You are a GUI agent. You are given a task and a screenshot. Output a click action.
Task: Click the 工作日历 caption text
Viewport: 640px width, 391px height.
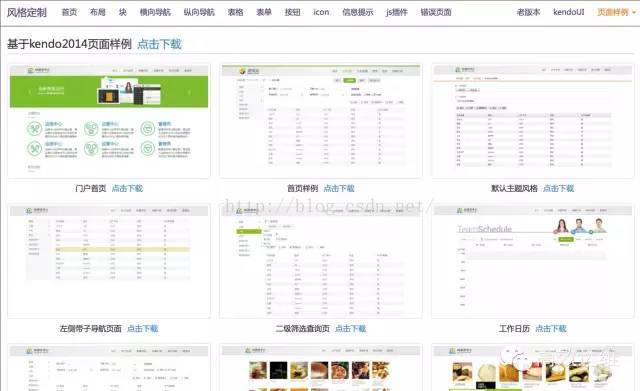point(514,329)
